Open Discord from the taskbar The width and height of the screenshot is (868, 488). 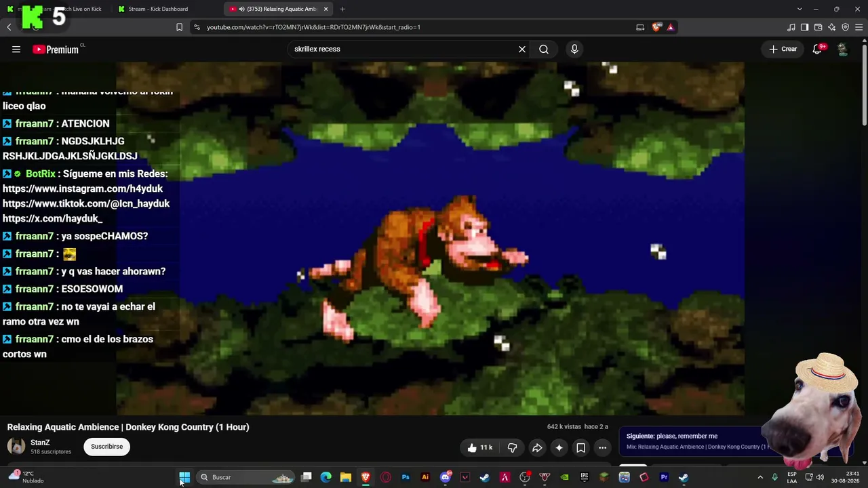[x=446, y=477]
